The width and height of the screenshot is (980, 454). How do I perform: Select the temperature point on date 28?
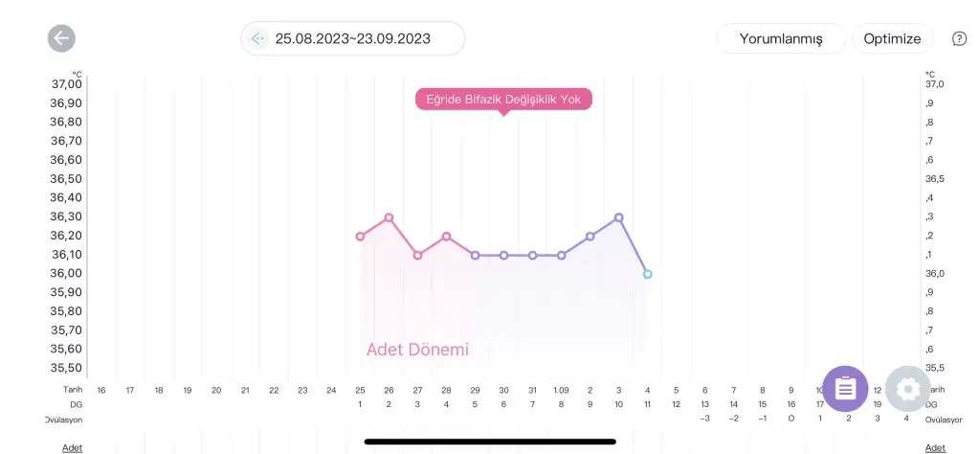click(446, 236)
